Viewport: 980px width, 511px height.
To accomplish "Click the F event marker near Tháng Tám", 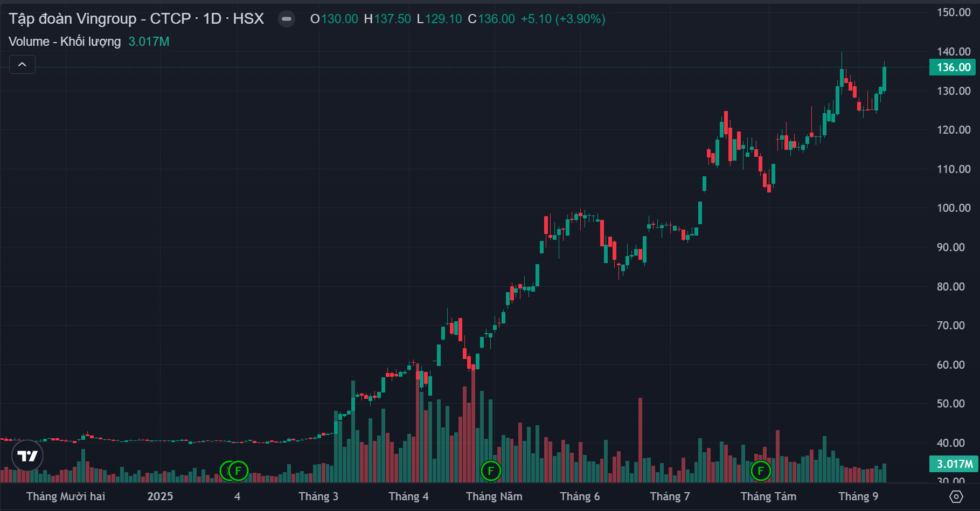I will pos(761,471).
